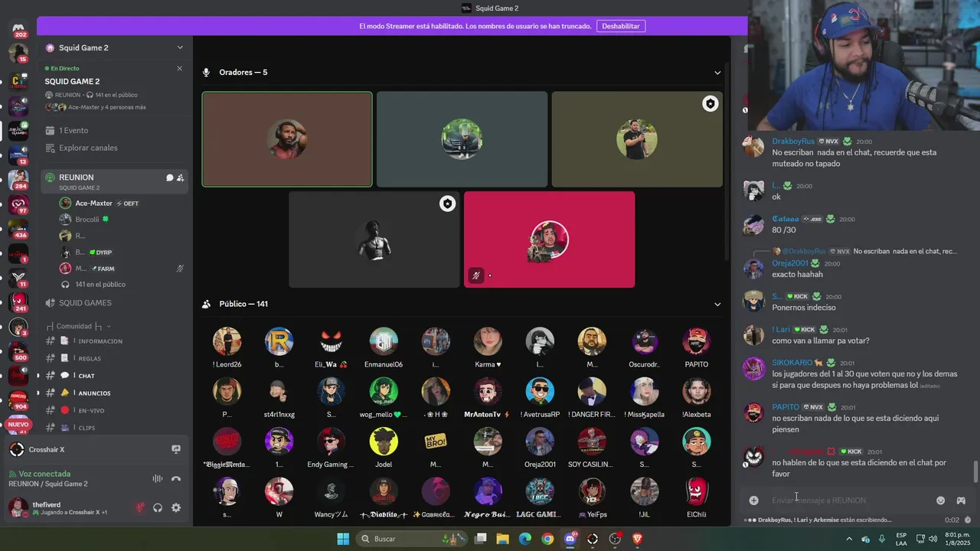Click the NUEVO unread indicator

click(18, 424)
